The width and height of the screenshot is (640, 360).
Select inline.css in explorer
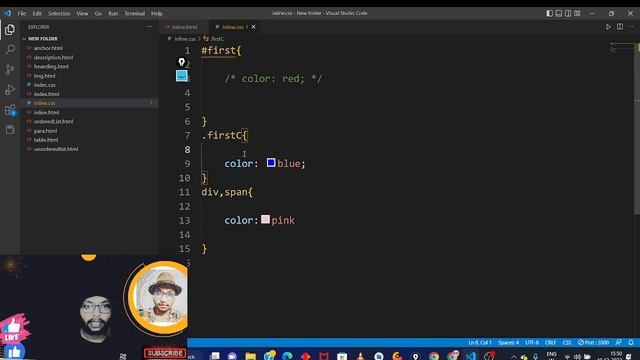(89, 103)
